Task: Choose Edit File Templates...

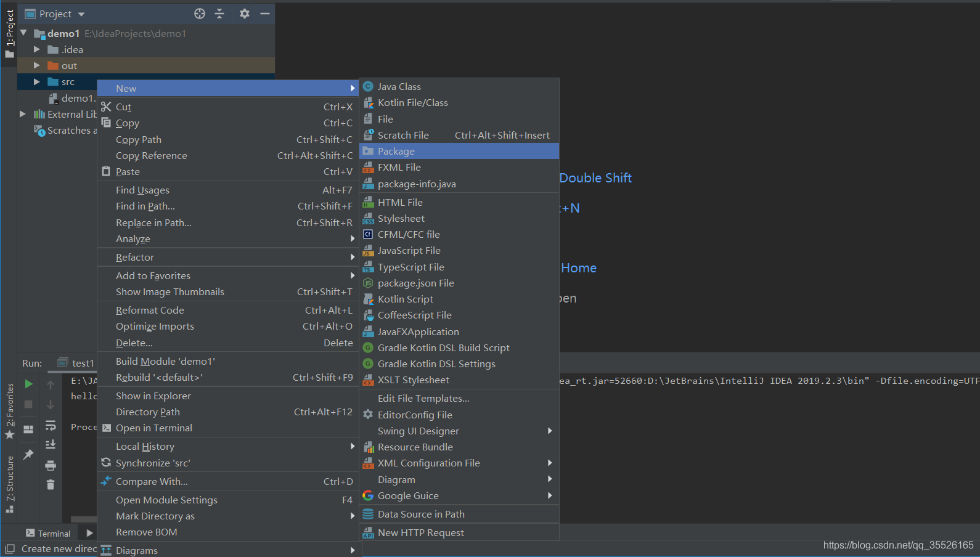Action: tap(459, 398)
